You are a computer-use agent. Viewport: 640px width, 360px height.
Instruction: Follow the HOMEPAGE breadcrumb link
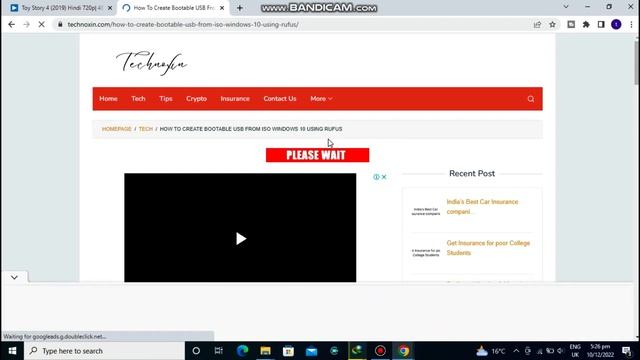[x=116, y=129]
